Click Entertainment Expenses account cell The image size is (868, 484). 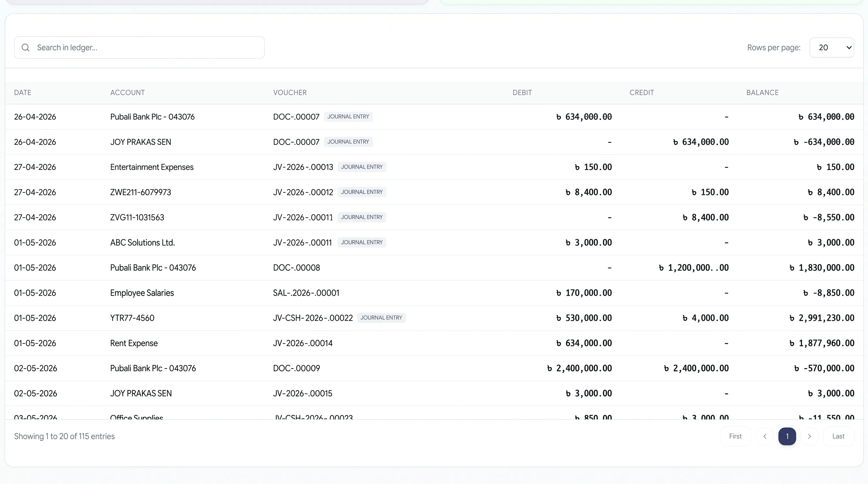[152, 167]
